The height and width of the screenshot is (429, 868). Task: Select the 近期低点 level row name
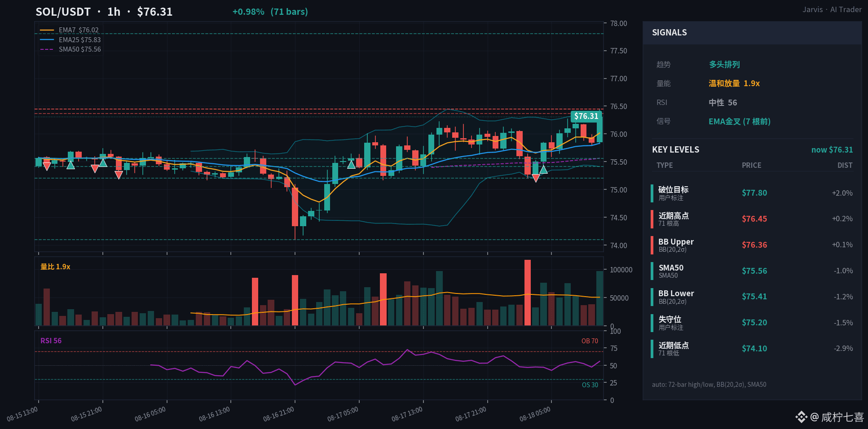[x=674, y=346]
